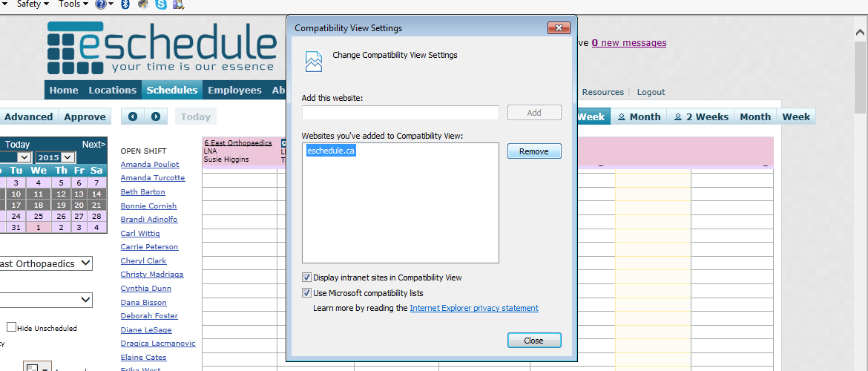Click the printer icon in toolbar
This screenshot has height=371, width=868.
[x=142, y=4]
